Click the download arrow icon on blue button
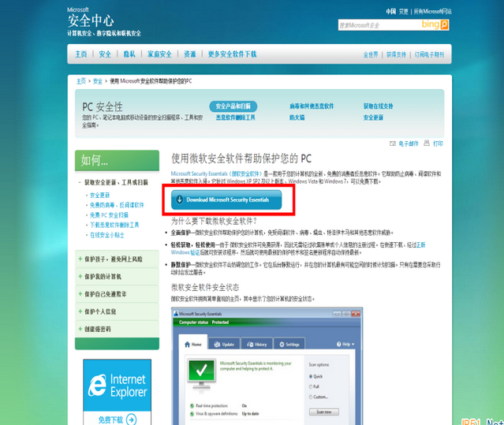Screen dimensions: 504x425 tap(179, 199)
